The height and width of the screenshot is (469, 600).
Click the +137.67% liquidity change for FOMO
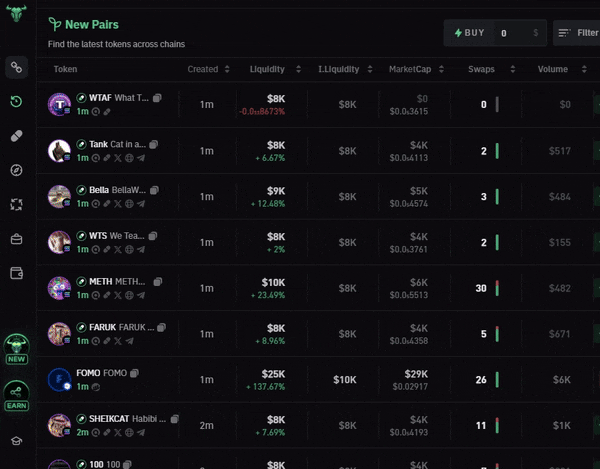coord(266,387)
